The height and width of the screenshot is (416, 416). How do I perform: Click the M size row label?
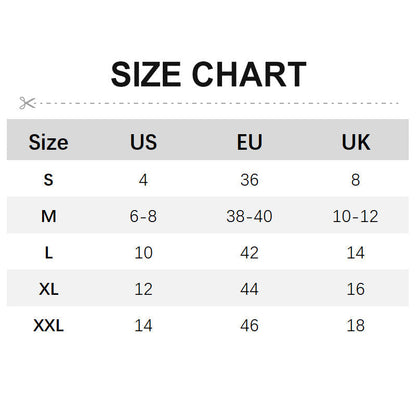pos(48,216)
